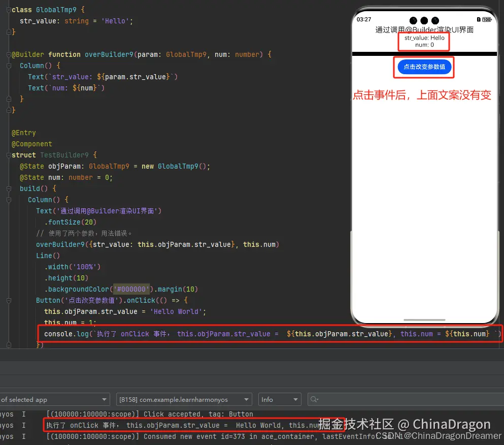The width and height of the screenshot is (504, 445).
Task: Click the 'str_value: Hello' text in preview
Action: click(x=424, y=38)
